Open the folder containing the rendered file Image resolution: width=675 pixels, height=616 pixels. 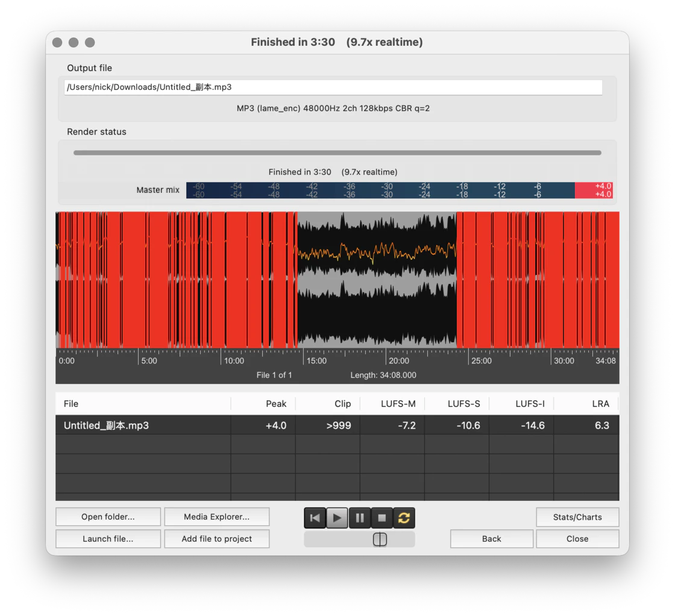108,517
